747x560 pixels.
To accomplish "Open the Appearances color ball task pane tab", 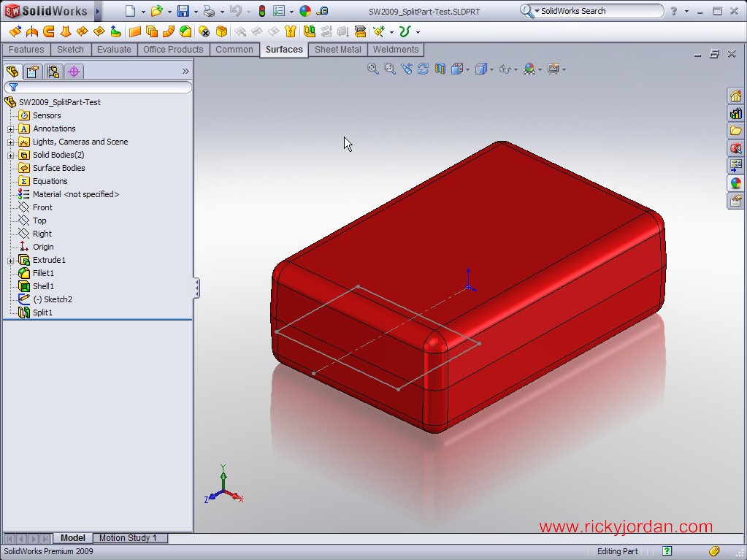I will coord(735,183).
